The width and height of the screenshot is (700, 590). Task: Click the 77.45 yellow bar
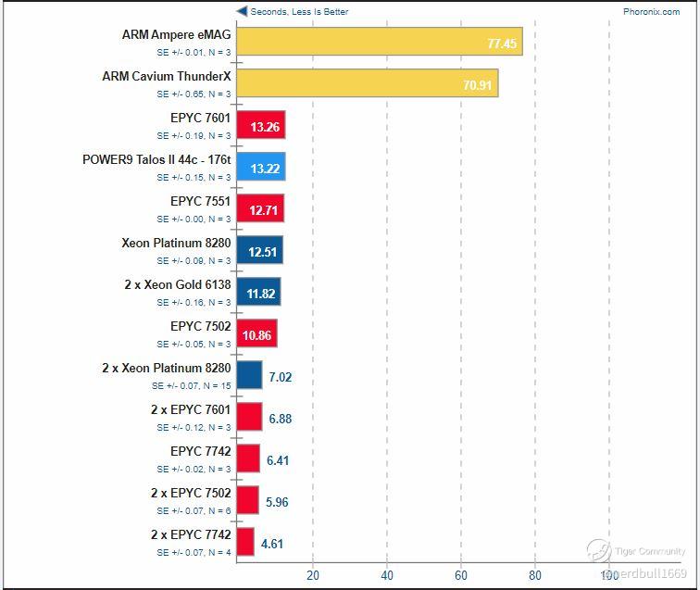[x=380, y=41]
